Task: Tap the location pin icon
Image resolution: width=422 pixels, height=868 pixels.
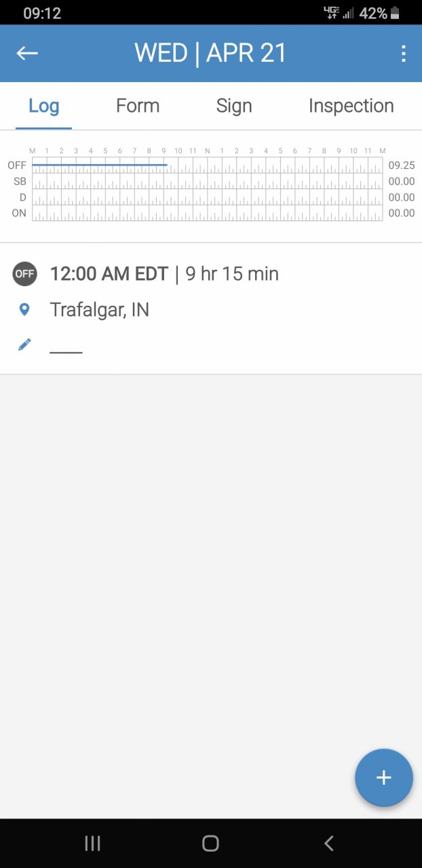Action: (24, 310)
